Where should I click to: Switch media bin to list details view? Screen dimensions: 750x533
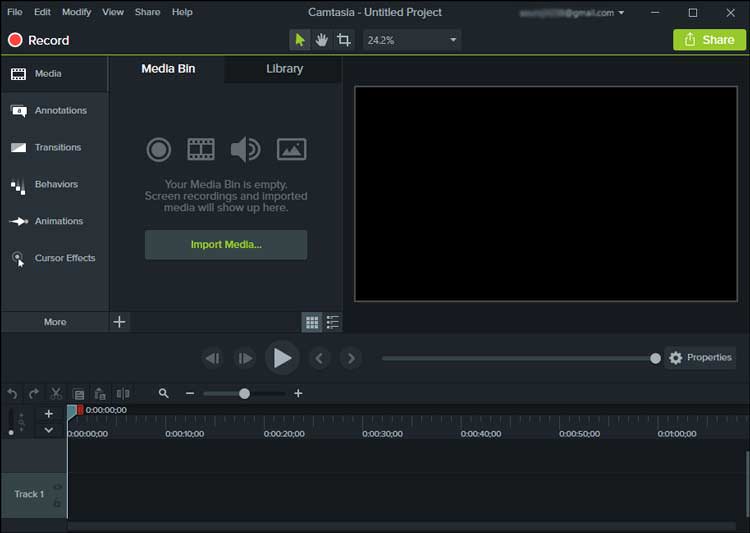click(333, 322)
